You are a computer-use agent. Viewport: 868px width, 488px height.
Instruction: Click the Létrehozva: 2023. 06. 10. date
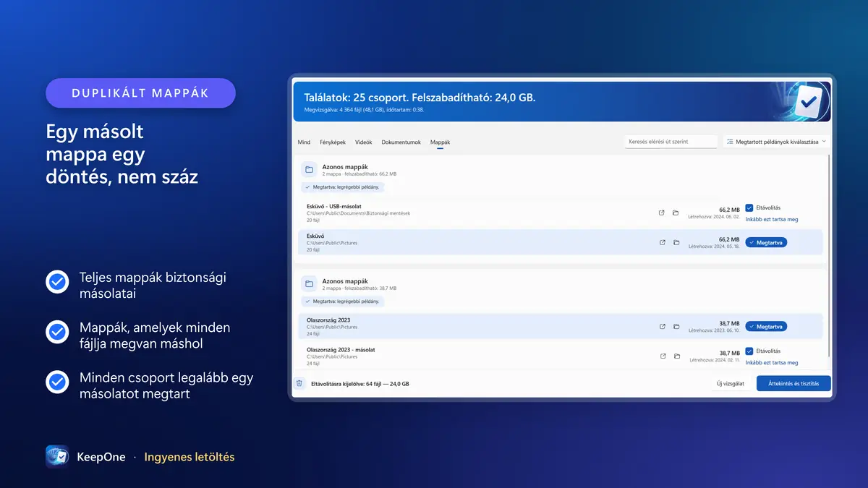(714, 330)
